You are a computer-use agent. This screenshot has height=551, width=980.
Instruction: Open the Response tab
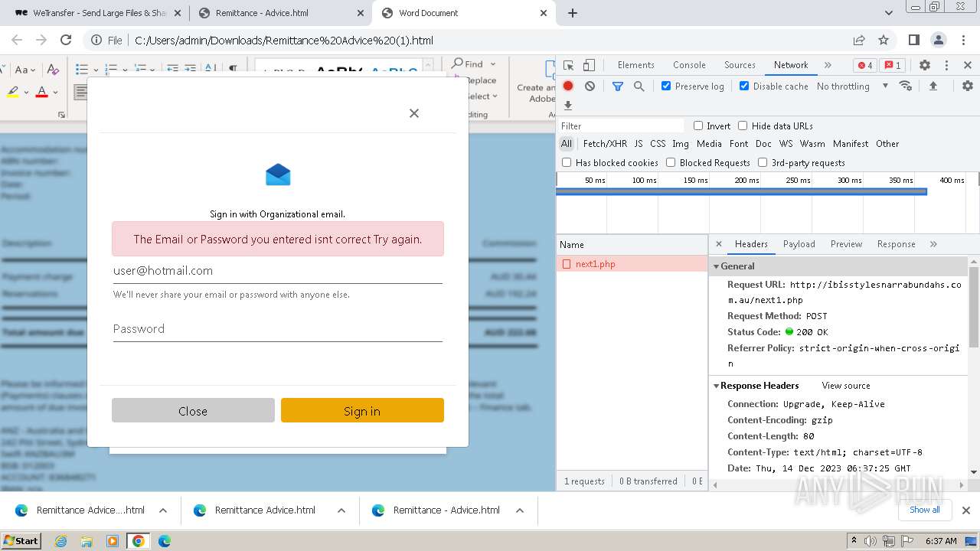pos(896,244)
